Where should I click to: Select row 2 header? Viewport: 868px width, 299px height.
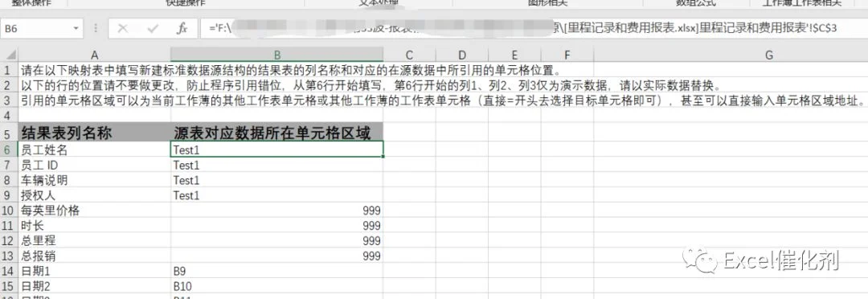tap(9, 86)
